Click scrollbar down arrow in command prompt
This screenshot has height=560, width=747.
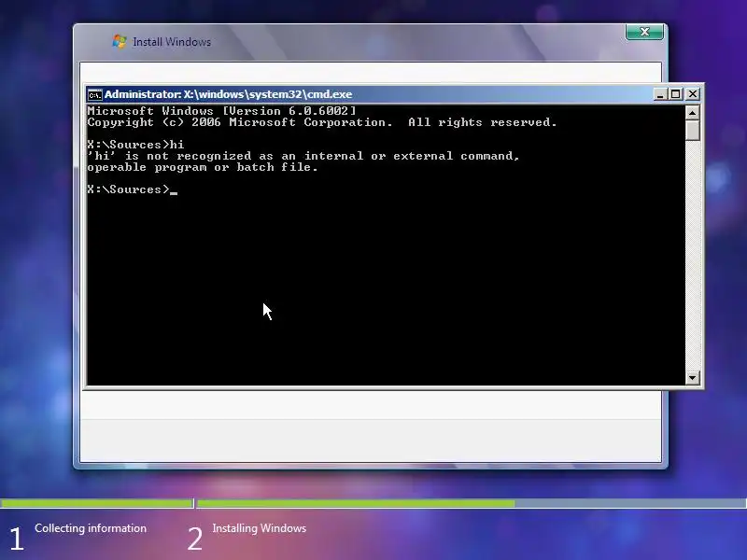click(x=692, y=378)
